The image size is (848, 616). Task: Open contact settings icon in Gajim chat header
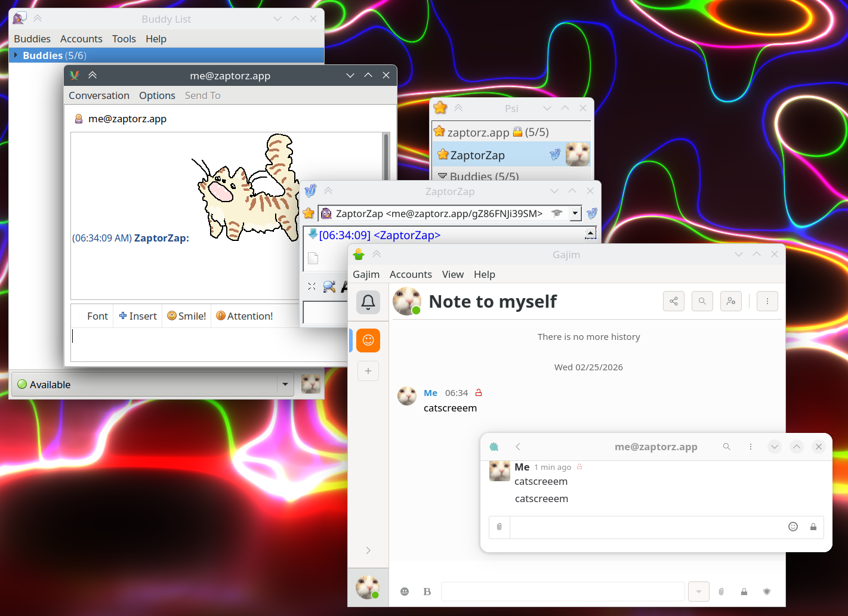click(x=730, y=301)
